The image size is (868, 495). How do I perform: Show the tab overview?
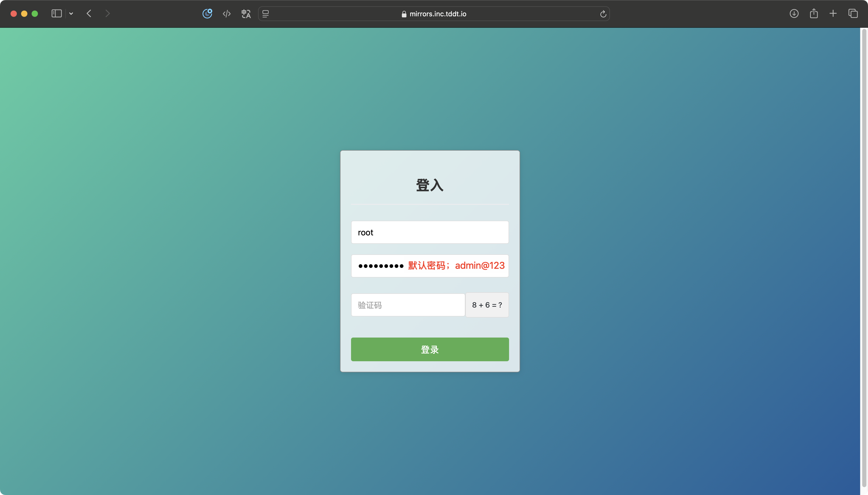(x=853, y=14)
